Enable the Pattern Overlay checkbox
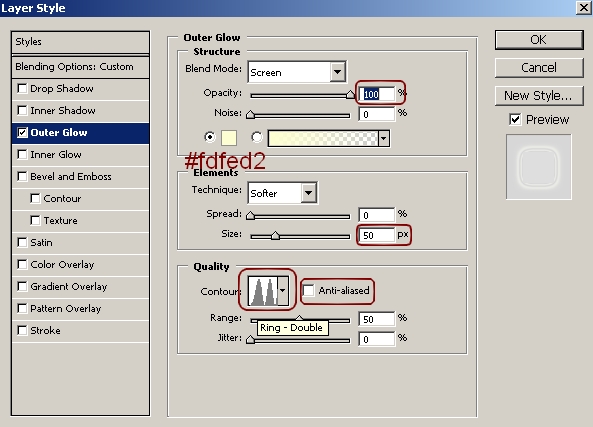Image resolution: width=593 pixels, height=427 pixels. pos(22,308)
